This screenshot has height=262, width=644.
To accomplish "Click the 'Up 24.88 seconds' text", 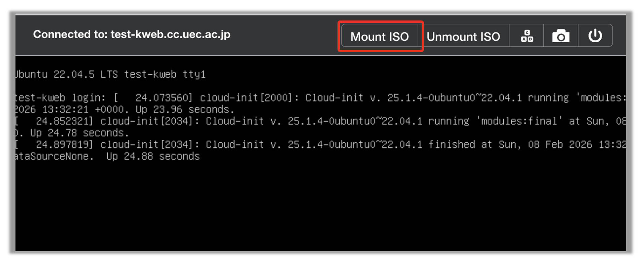I will coord(153,157).
